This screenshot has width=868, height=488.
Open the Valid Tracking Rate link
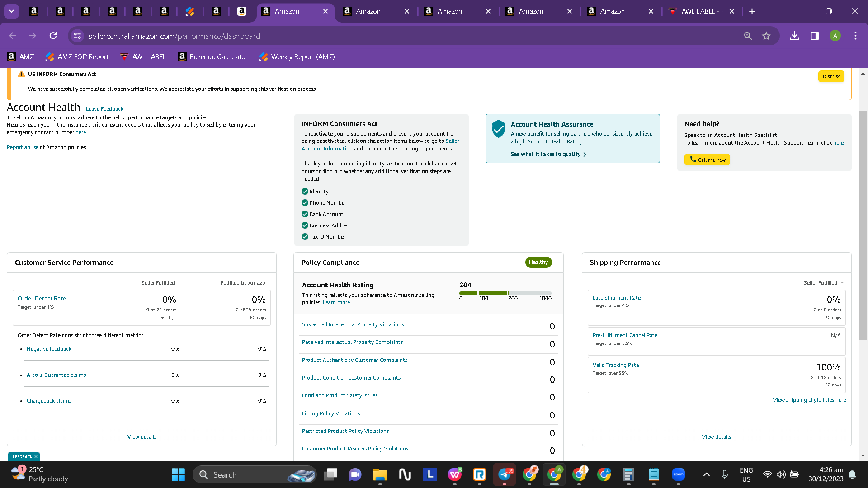pyautogui.click(x=616, y=365)
